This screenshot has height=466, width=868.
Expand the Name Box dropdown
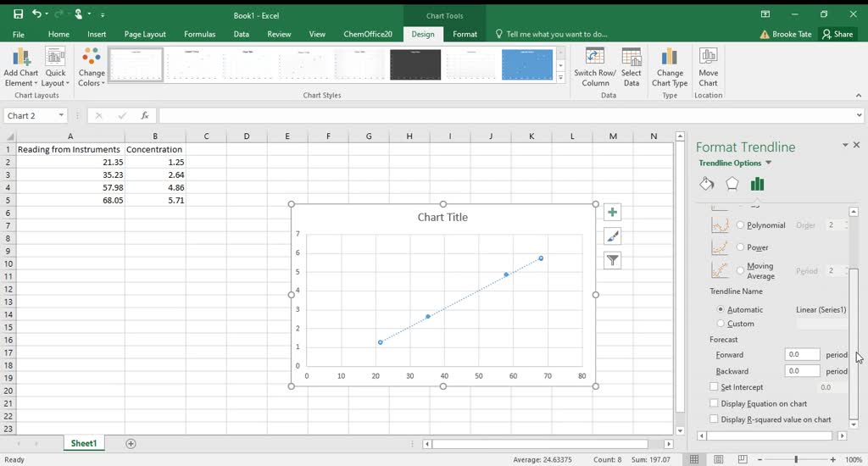tap(61, 115)
